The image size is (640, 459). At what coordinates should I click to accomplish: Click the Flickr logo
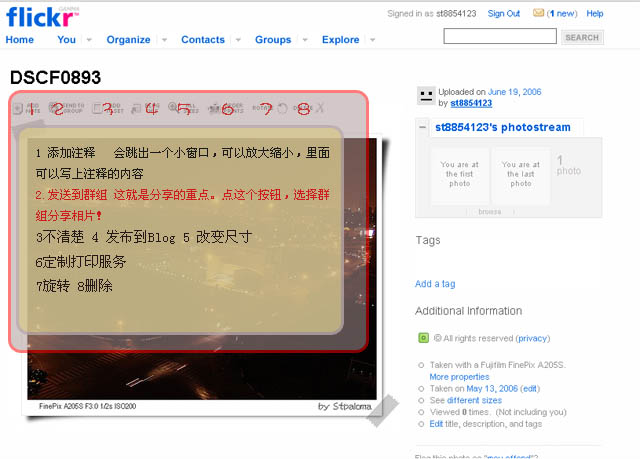(x=42, y=17)
